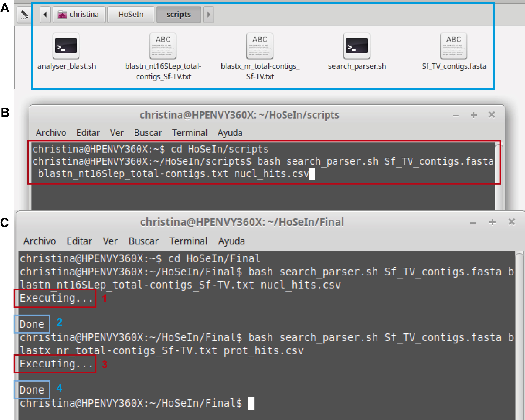Screen dimensions: 525x420
Task: Click nucl_hits.csv in scripts terminal command
Action: coord(272,174)
